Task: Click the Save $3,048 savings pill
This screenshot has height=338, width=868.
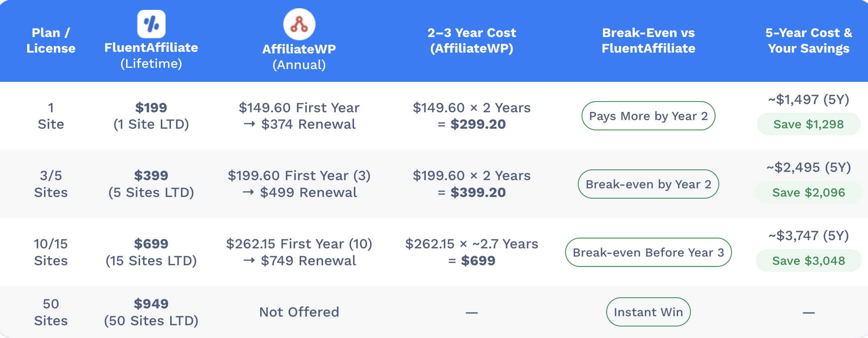Action: (808, 261)
